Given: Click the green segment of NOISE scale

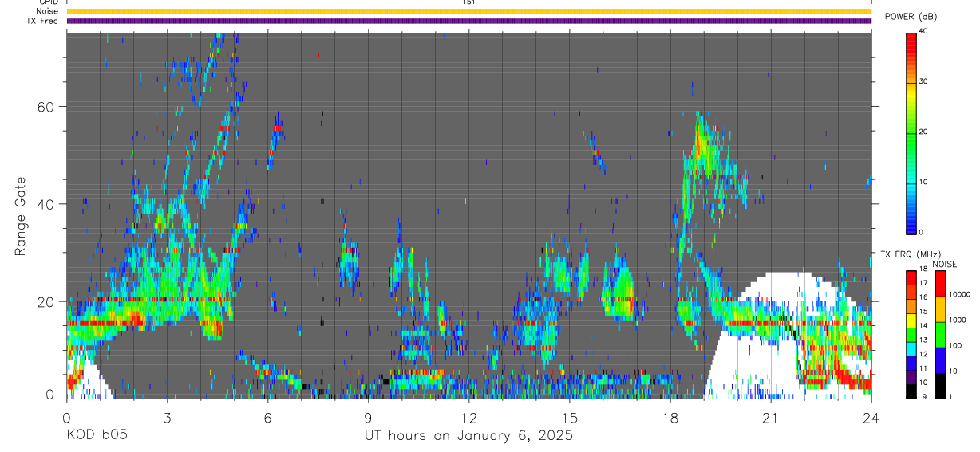Looking at the screenshot, I should 941,335.
